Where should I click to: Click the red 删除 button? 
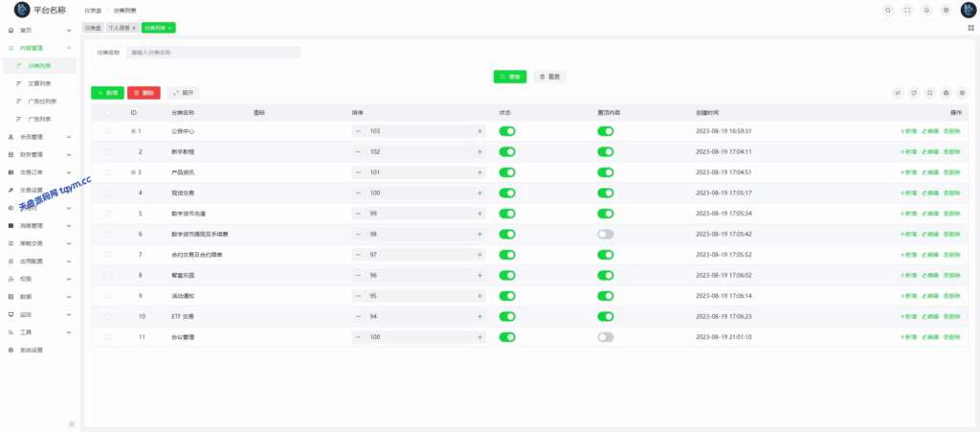[144, 93]
